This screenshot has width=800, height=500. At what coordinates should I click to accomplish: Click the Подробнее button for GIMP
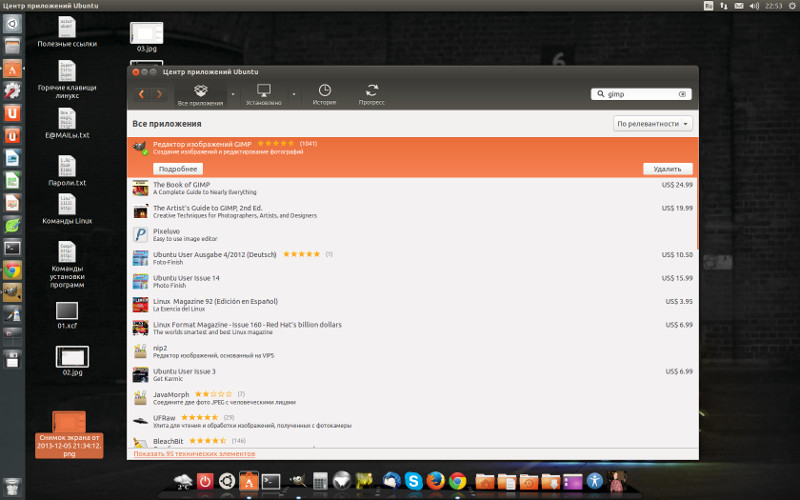coord(178,169)
